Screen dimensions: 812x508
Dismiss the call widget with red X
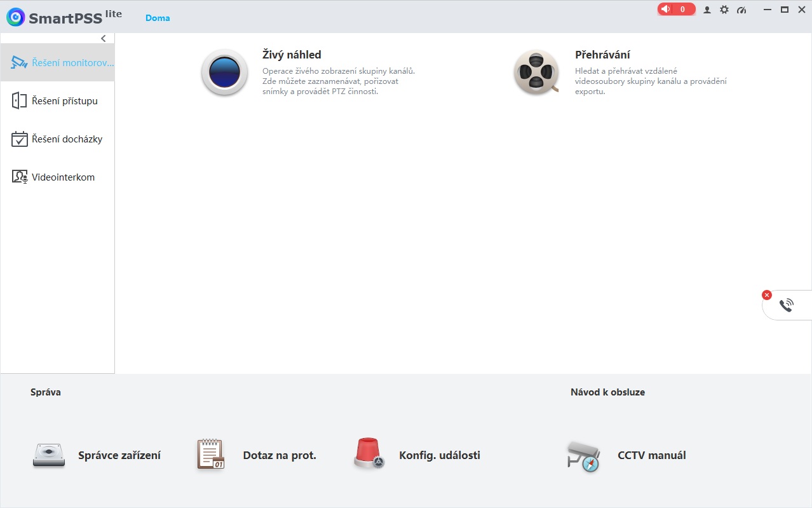point(767,295)
